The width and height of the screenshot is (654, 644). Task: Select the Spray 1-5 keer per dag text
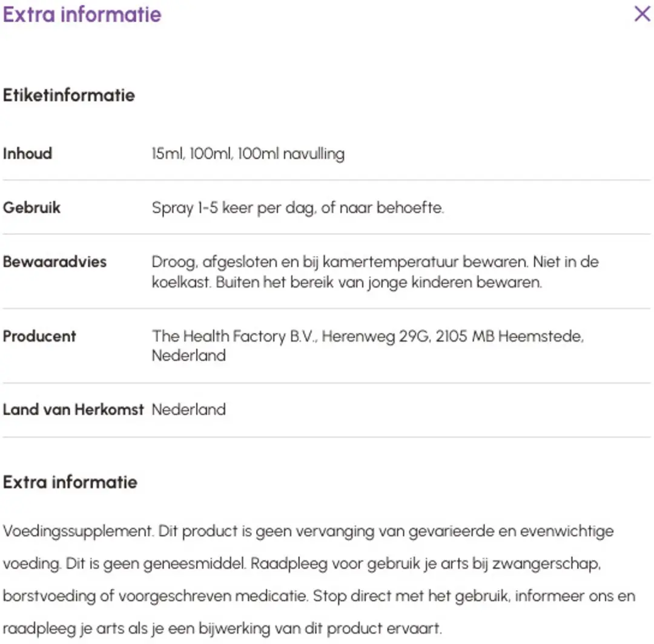point(298,208)
